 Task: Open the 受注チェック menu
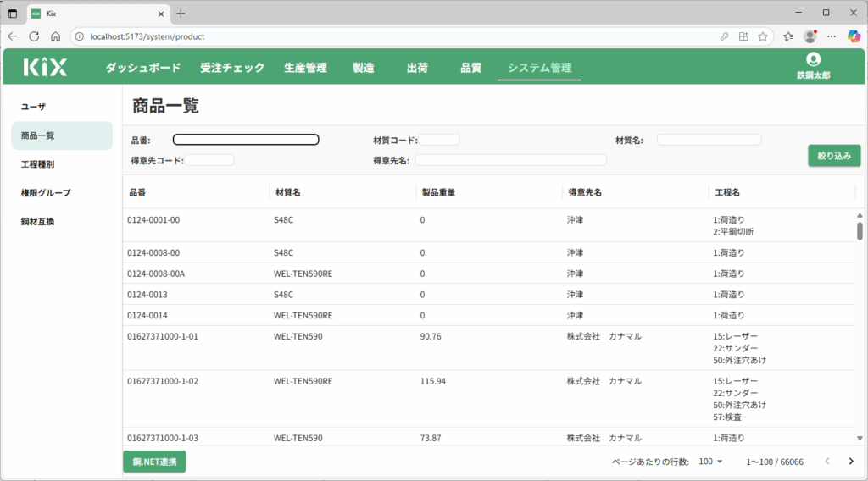point(232,68)
